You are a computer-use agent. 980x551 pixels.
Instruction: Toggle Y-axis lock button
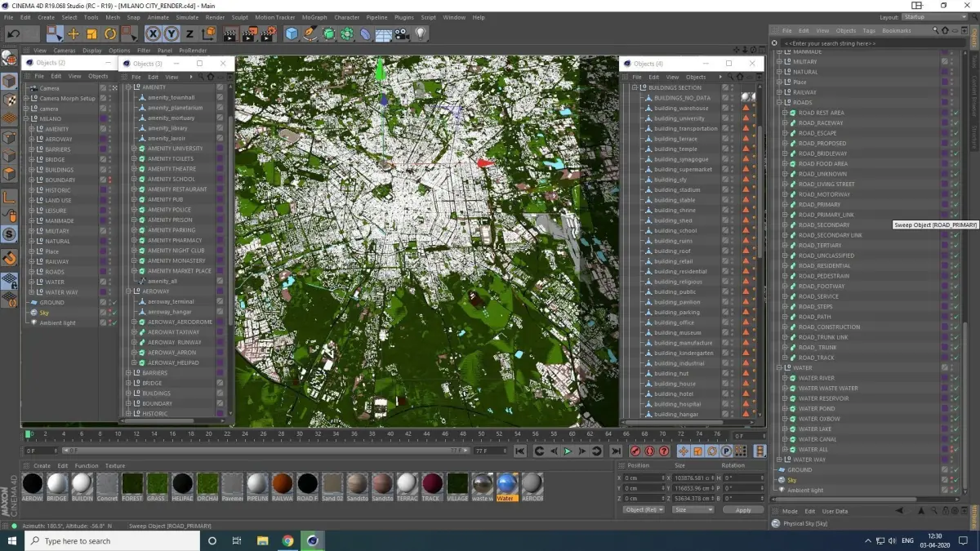pyautogui.click(x=171, y=33)
